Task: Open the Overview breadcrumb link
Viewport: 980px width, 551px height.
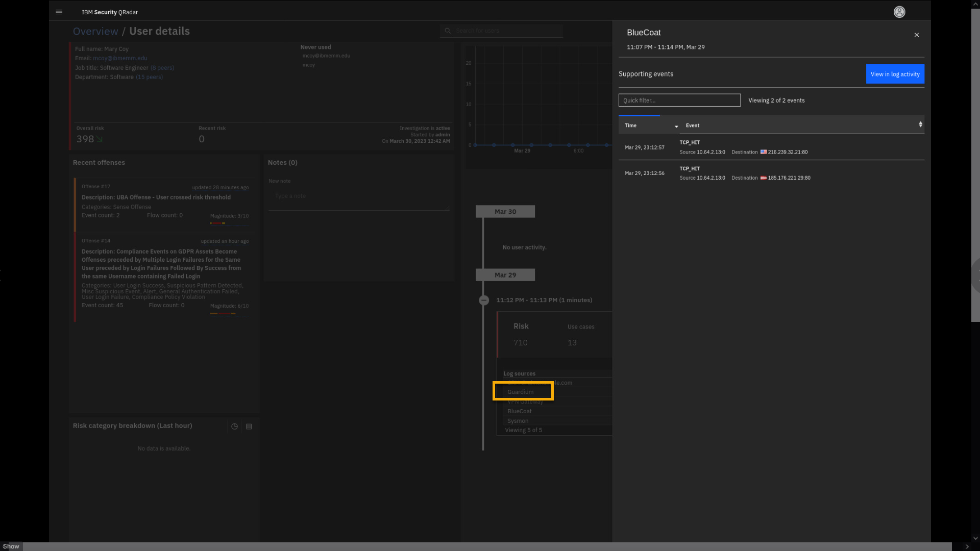Action: pyautogui.click(x=95, y=31)
